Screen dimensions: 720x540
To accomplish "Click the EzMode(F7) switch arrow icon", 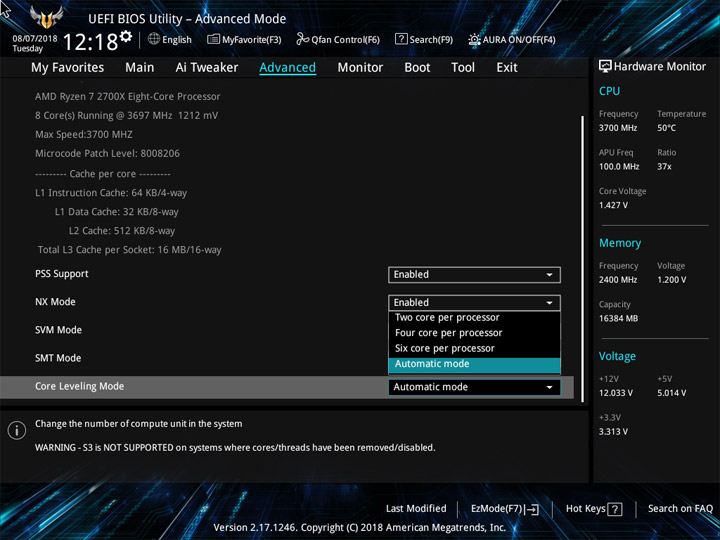I will coord(532,509).
